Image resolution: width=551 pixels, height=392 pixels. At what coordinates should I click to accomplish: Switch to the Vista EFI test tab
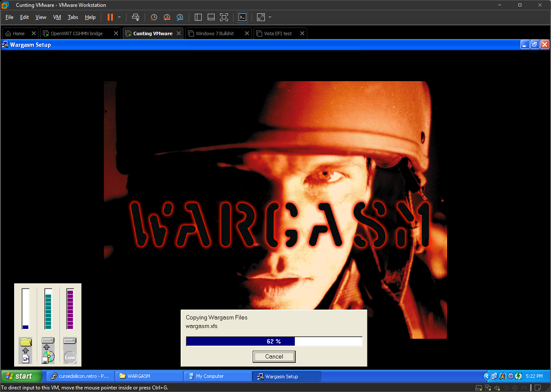tap(280, 33)
